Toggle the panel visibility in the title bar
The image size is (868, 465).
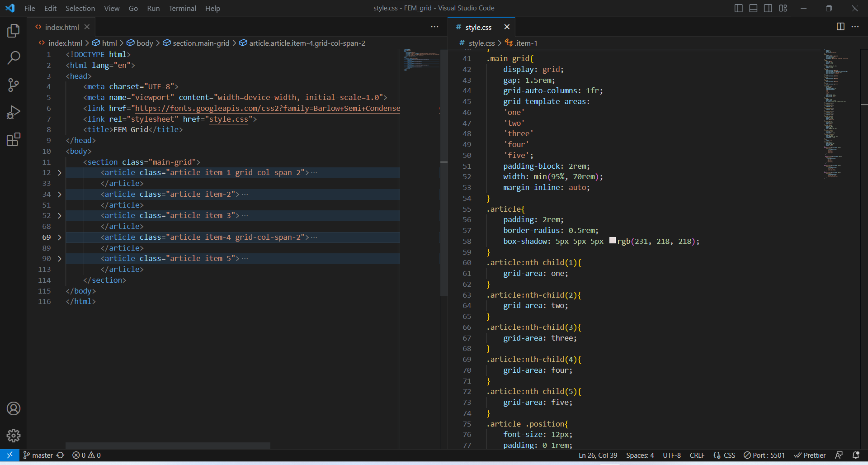coord(753,8)
